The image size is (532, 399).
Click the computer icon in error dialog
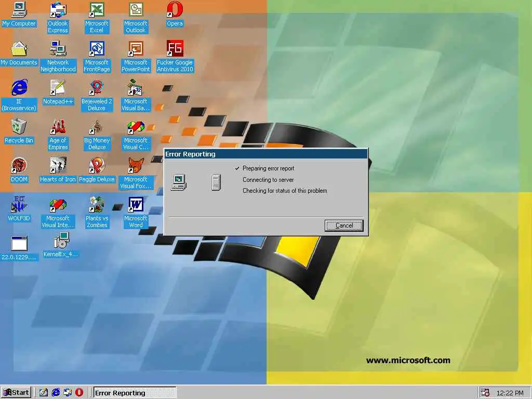click(x=179, y=182)
